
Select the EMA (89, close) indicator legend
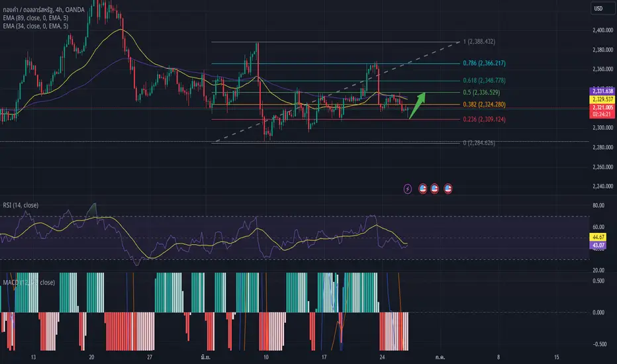point(35,18)
